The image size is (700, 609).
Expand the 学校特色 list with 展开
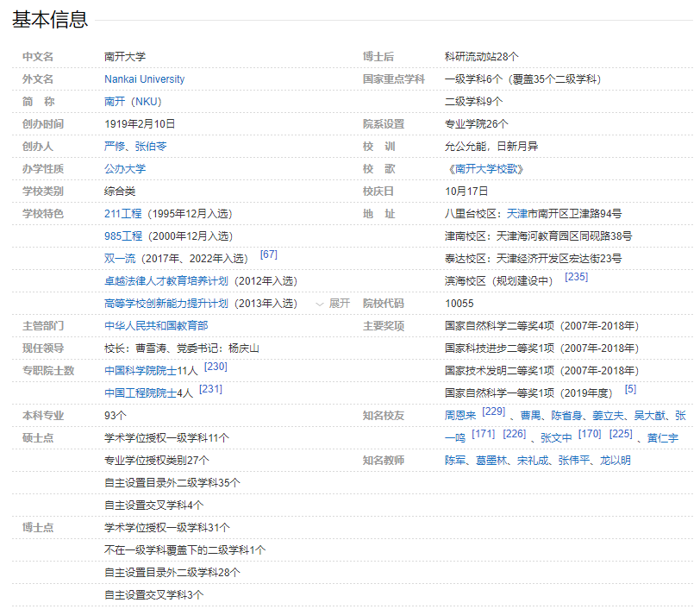tap(333, 304)
